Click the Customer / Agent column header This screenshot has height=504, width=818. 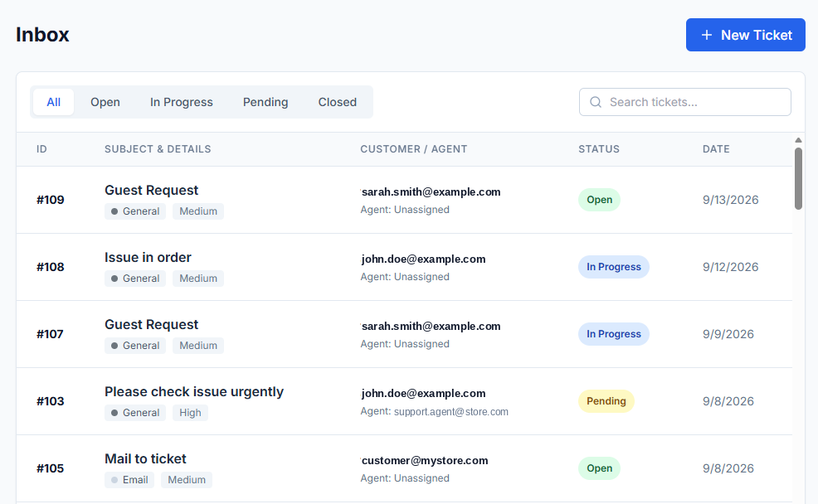point(414,149)
